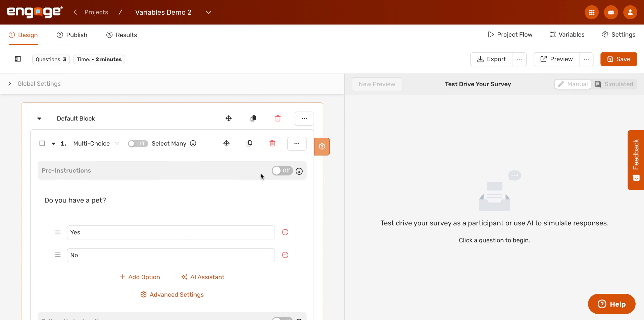The image size is (644, 320).
Task: Duplicate the Default Block
Action: [x=253, y=118]
